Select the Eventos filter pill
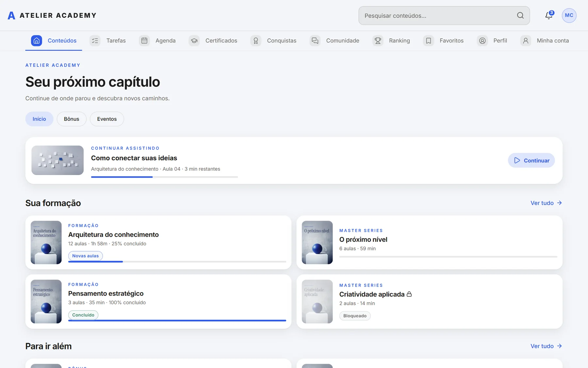588x368 pixels. (x=107, y=119)
